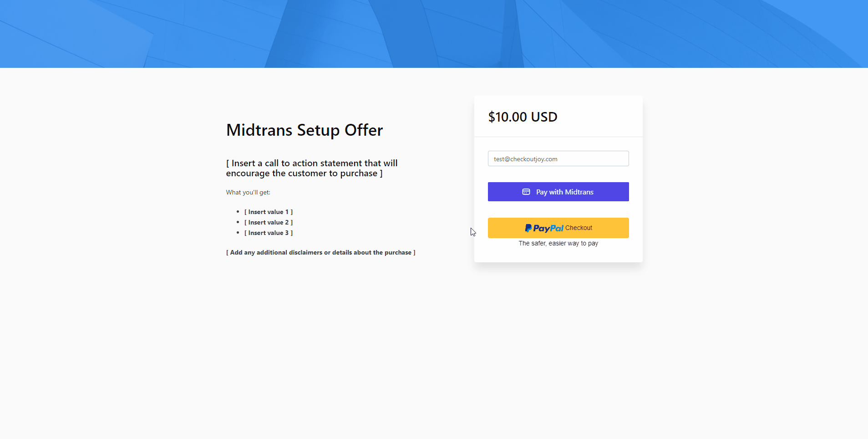Select the "Insert value 2" list item

(269, 222)
